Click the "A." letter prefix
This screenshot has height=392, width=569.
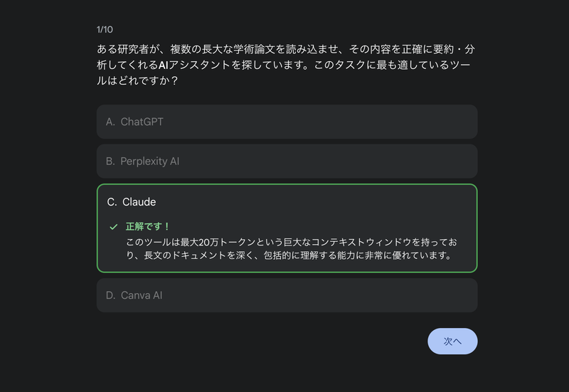110,122
